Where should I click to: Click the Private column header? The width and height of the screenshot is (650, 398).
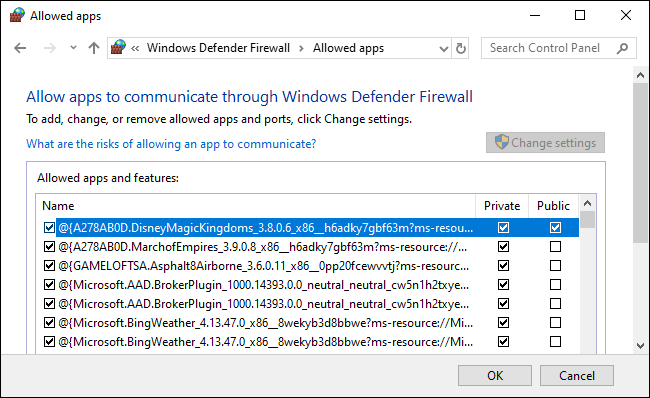pyautogui.click(x=502, y=206)
